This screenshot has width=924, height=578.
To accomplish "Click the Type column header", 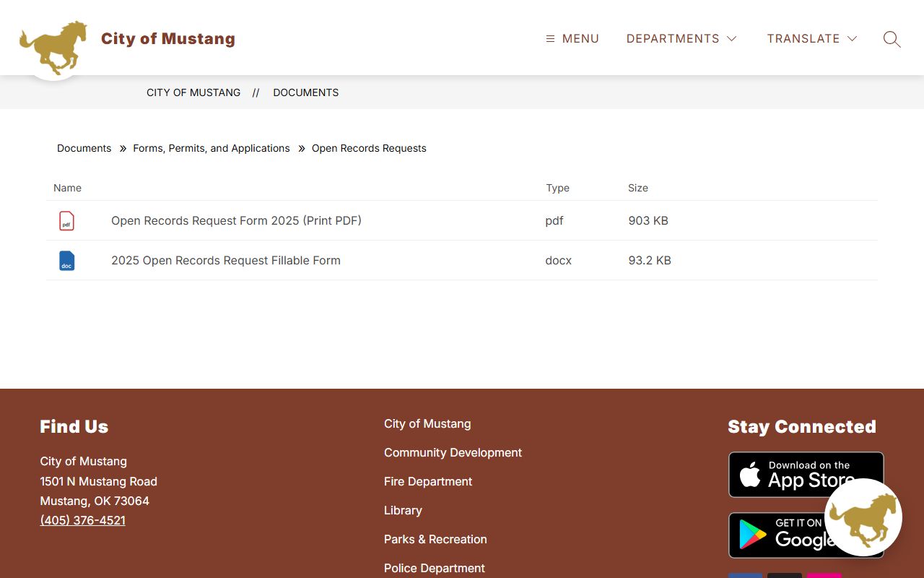I will tap(557, 188).
